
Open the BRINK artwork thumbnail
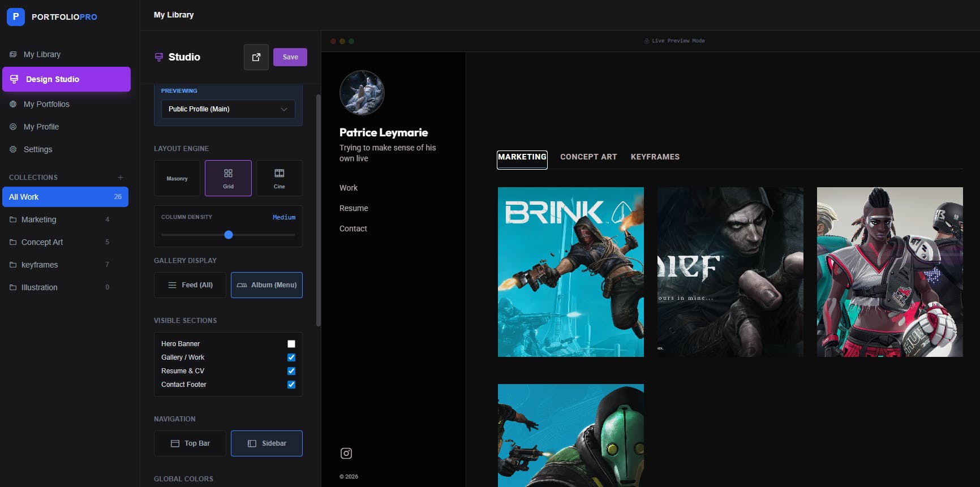pyautogui.click(x=571, y=272)
